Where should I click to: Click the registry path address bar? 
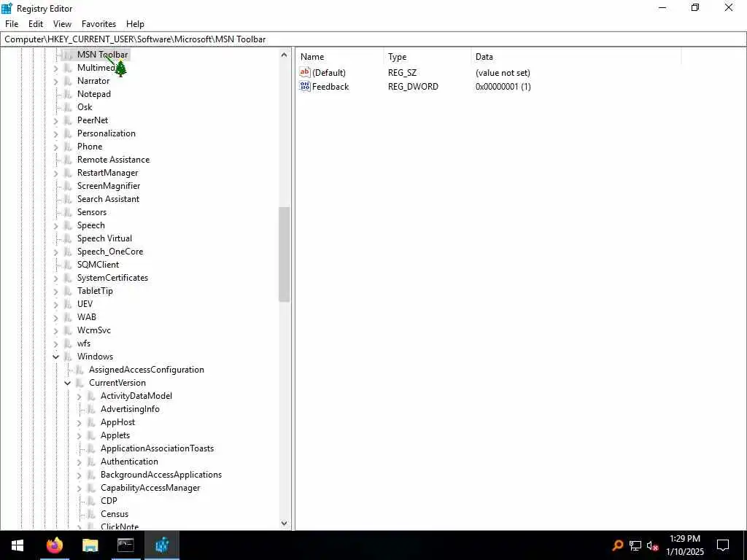[x=373, y=39]
